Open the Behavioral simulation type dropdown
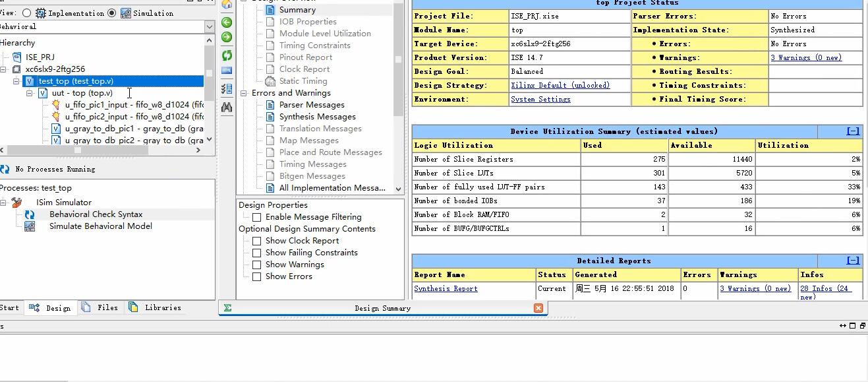868x382 pixels. tap(210, 27)
